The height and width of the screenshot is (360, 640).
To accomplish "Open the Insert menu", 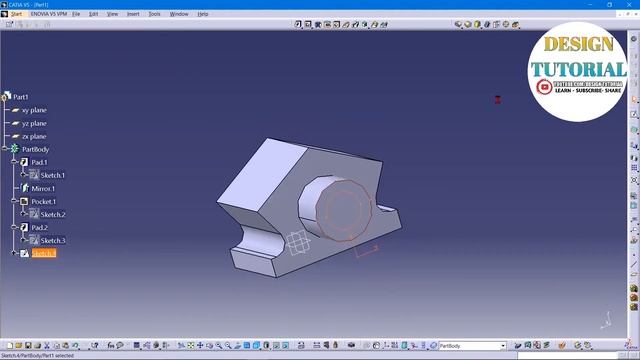I will click(133, 14).
